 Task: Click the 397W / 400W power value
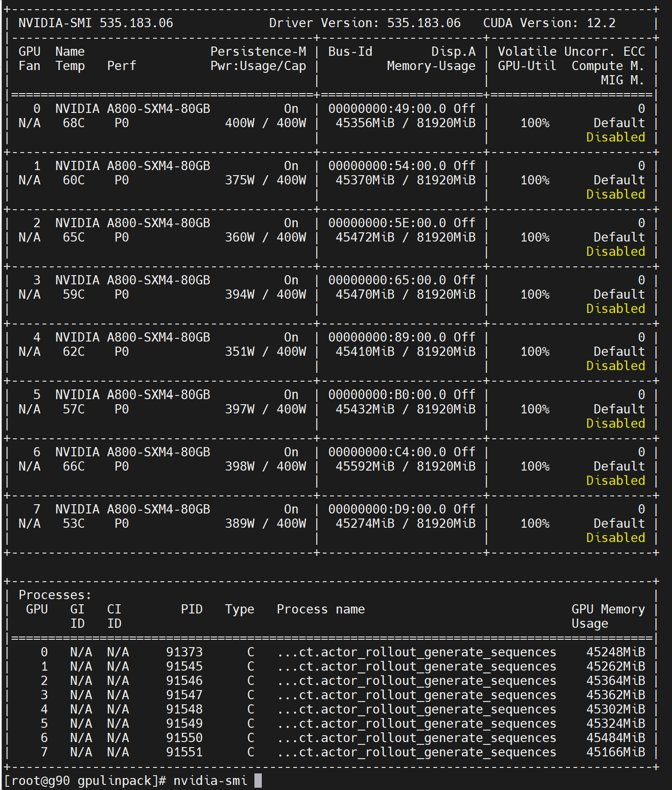(265, 409)
